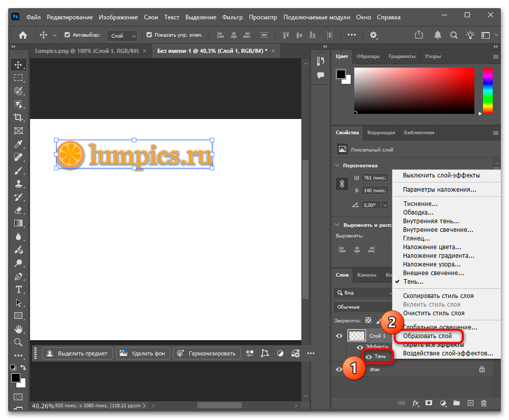Select the Path Selection tool
Image resolution: width=509 pixels, height=420 pixels.
coord(18,303)
